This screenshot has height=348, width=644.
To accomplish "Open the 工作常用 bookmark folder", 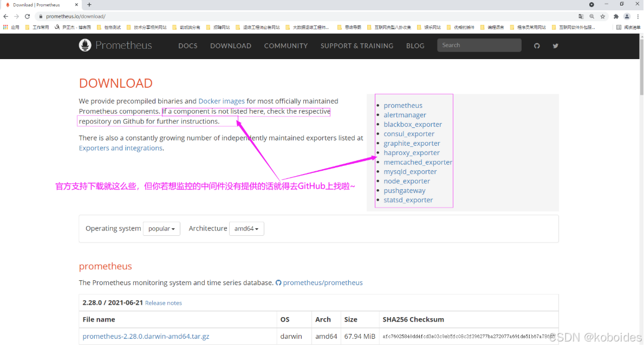I will point(37,28).
